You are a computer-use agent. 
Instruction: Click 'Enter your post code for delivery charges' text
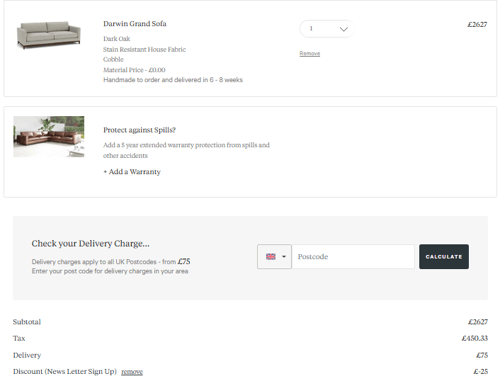click(x=110, y=271)
